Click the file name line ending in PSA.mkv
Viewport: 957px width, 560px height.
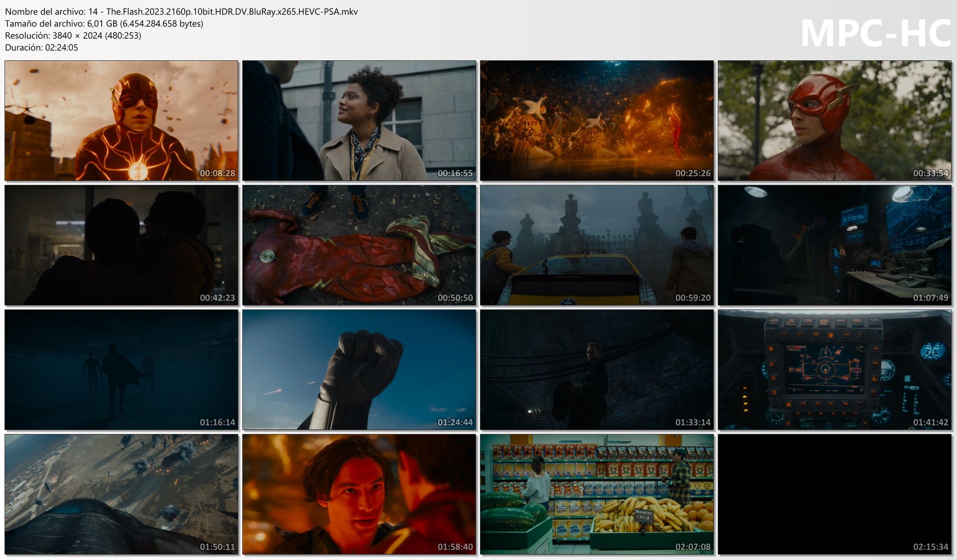(181, 11)
